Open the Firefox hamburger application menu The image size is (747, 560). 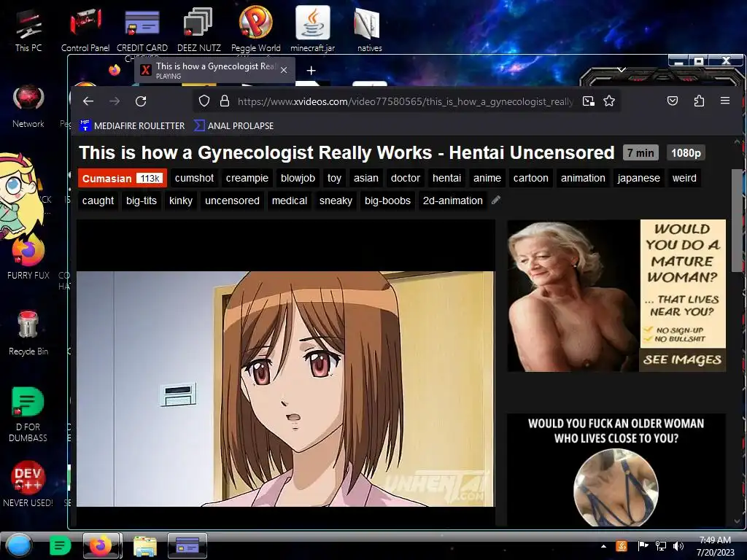click(x=725, y=101)
